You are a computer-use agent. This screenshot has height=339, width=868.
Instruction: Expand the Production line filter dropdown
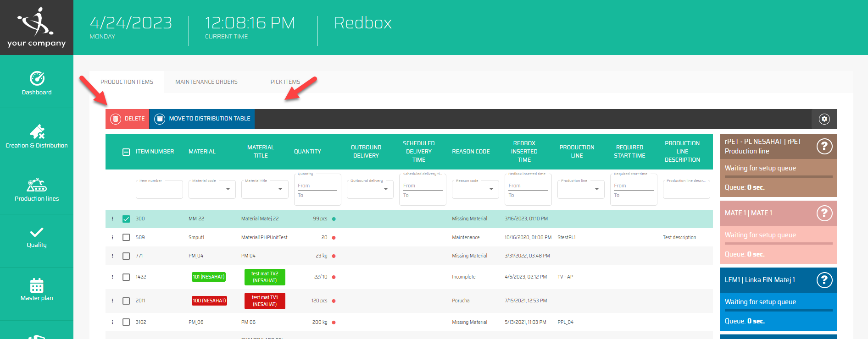[596, 189]
